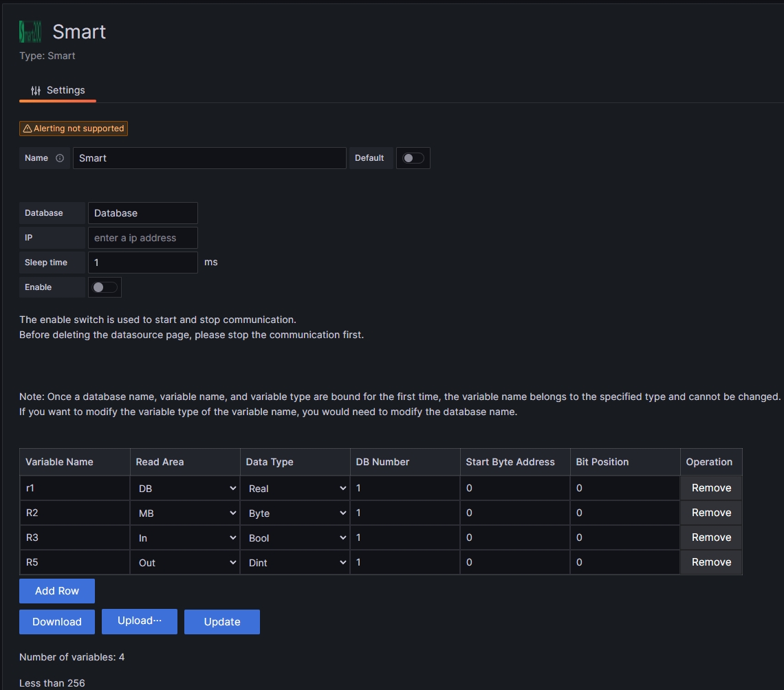Click the Smart plugin logo icon
This screenshot has width=784, height=690.
[x=30, y=32]
